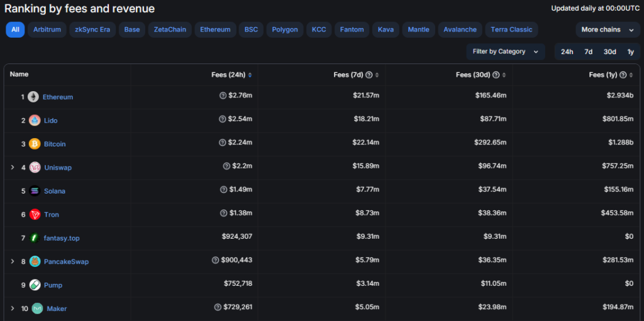Sort by Fees (24h) column header
644x321 pixels.
[230, 75]
